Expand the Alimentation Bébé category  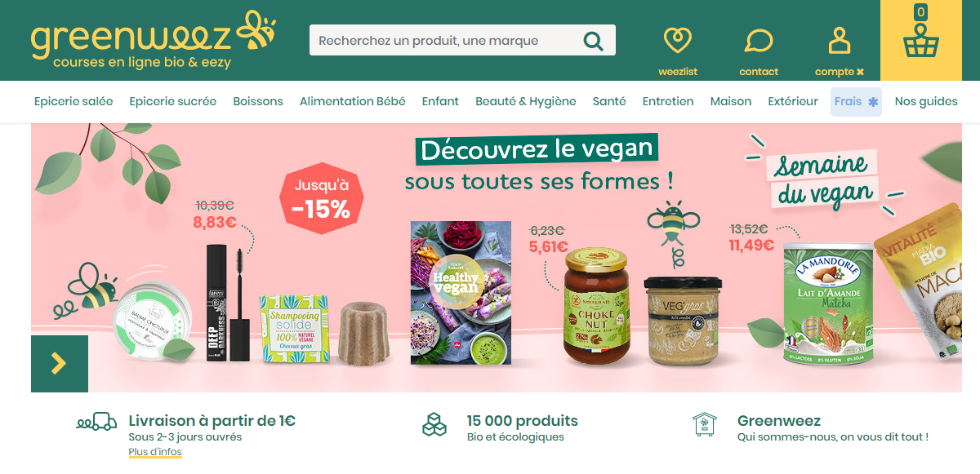(x=353, y=101)
